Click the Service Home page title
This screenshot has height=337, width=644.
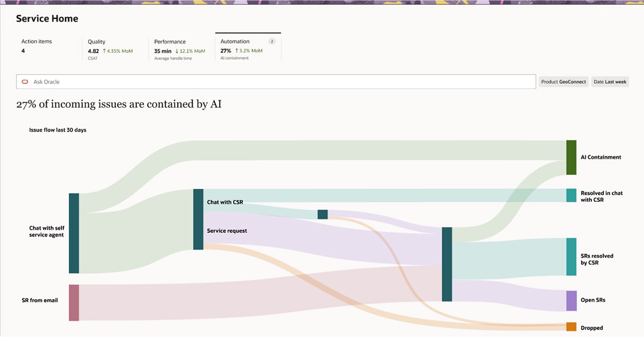[47, 19]
